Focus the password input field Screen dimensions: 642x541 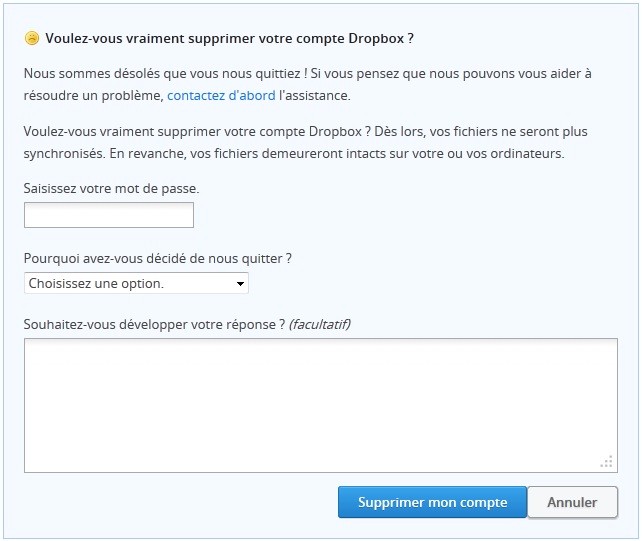pyautogui.click(x=108, y=215)
